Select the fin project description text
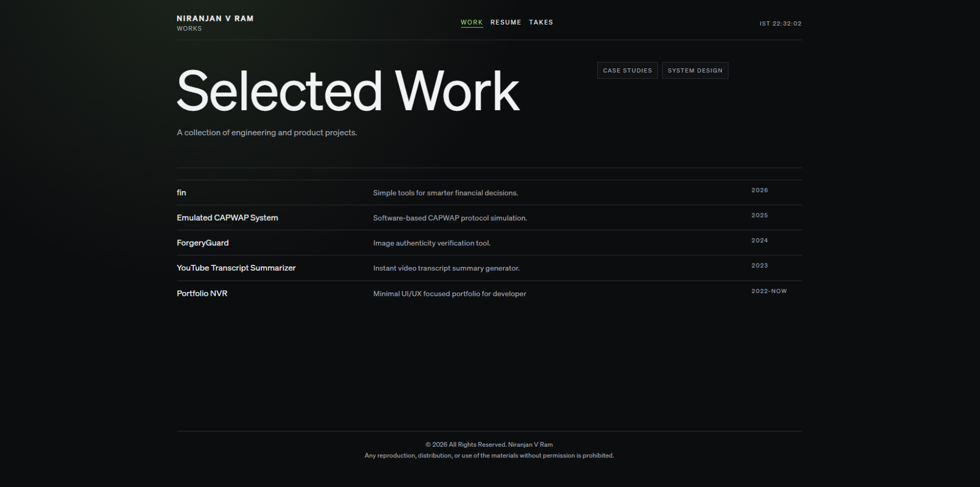Viewport: 980px width, 487px height. tap(445, 193)
